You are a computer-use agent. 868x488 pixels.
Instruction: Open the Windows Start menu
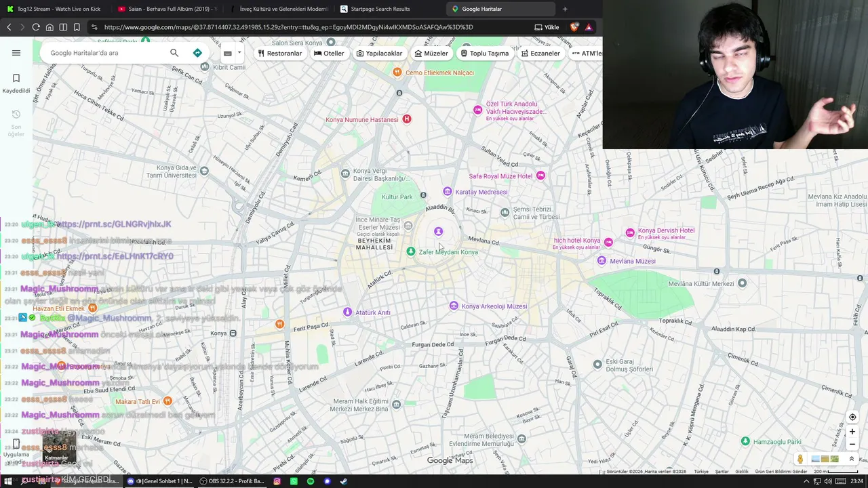pos(9,481)
